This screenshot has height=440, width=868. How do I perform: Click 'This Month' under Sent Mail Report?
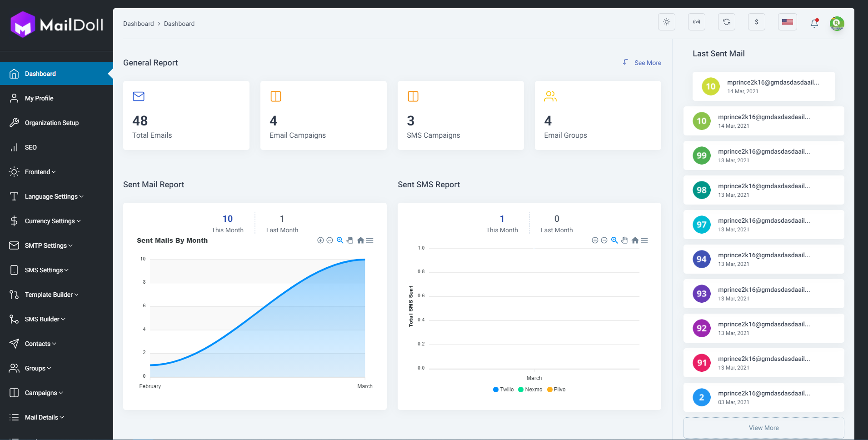tap(227, 230)
